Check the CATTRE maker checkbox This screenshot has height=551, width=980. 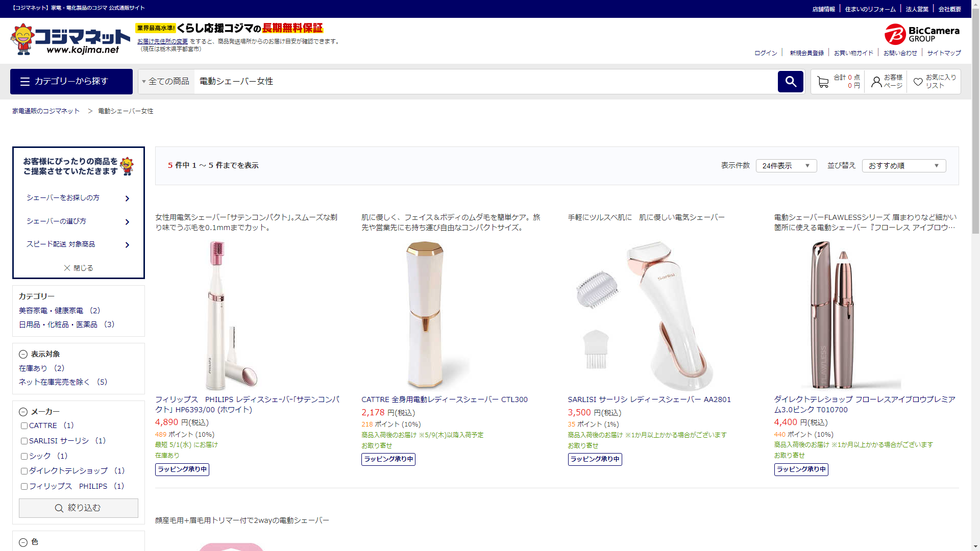click(x=24, y=425)
